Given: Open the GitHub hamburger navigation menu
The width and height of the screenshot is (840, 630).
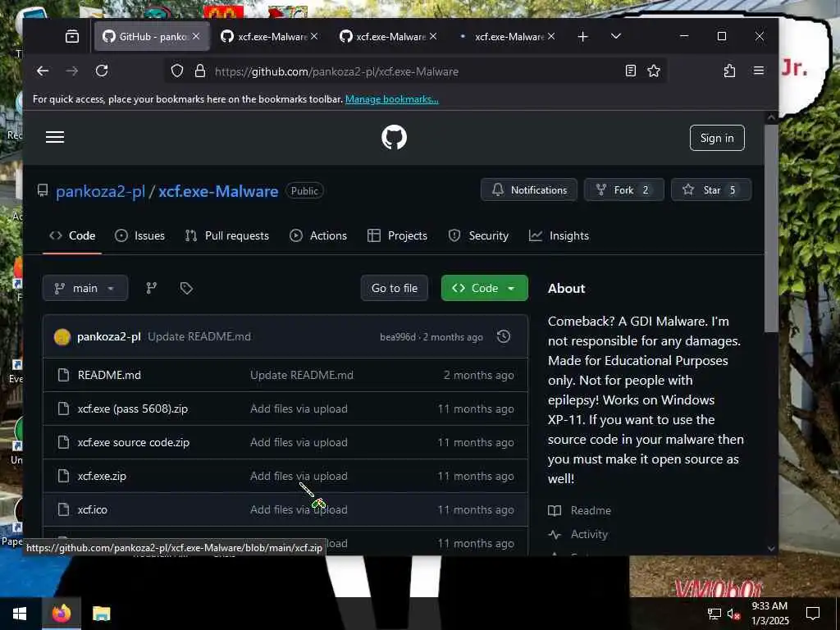Looking at the screenshot, I should pos(55,137).
